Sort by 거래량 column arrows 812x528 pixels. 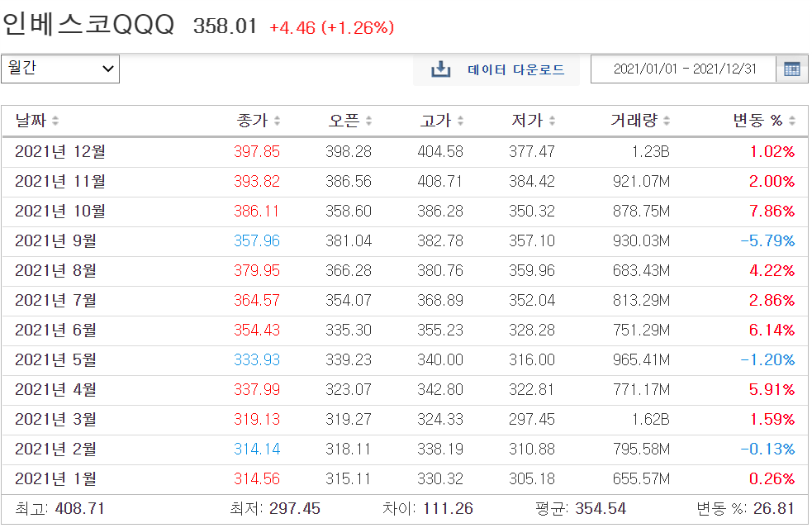tap(667, 121)
